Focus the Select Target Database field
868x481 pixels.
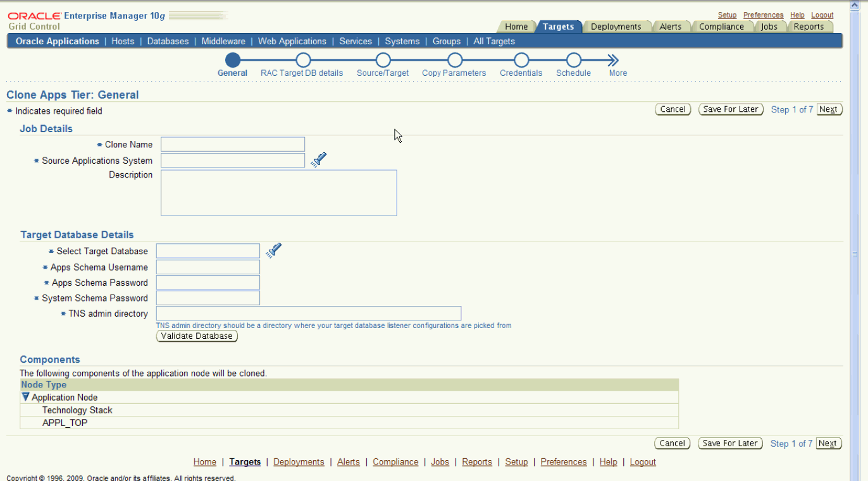[x=208, y=251]
